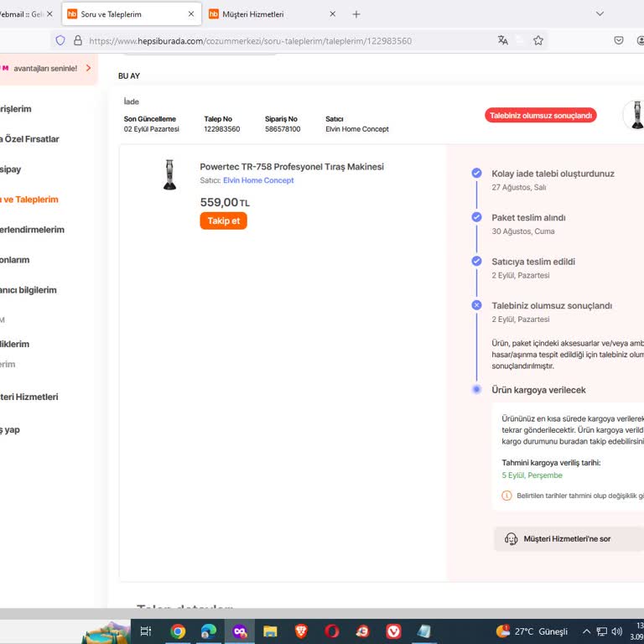Open Opera browser from the taskbar
Image resolution: width=644 pixels, height=644 pixels.
[x=332, y=631]
